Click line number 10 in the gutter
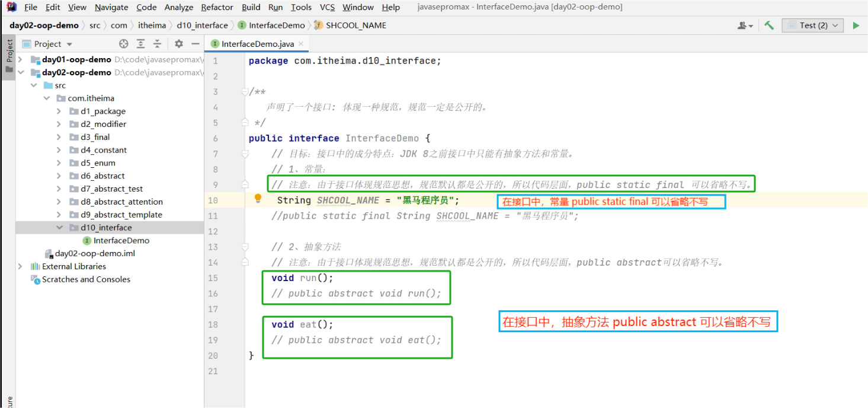The width and height of the screenshot is (868, 408). 213,200
